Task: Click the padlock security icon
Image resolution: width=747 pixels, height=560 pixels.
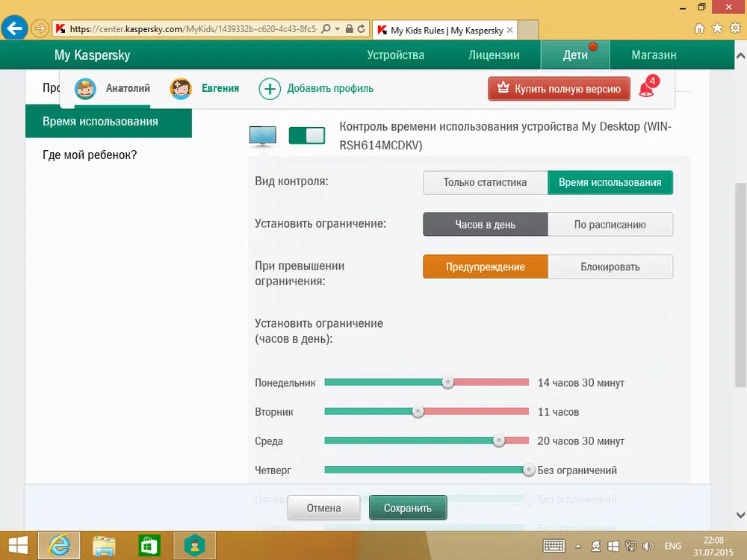Action: pyautogui.click(x=349, y=29)
